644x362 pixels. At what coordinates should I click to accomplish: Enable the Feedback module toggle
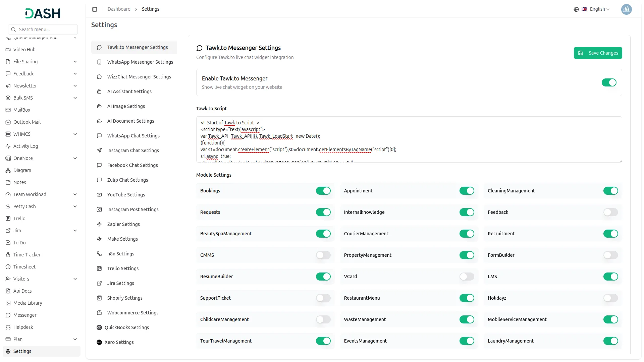[x=610, y=212]
